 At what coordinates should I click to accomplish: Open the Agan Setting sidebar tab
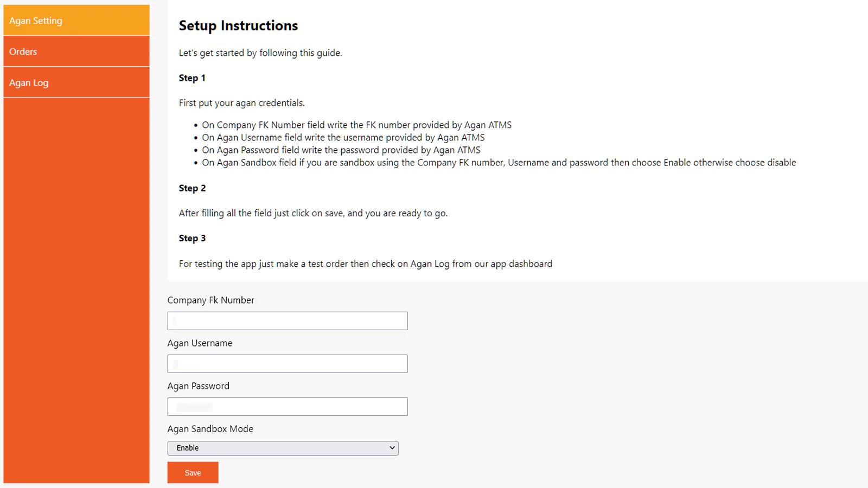(x=76, y=21)
